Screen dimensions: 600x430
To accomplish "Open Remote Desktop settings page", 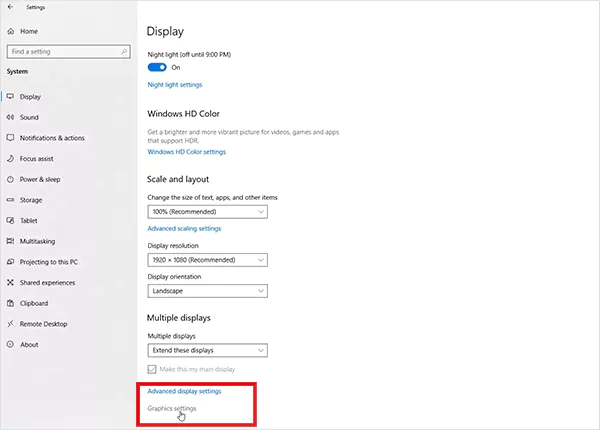I will click(44, 324).
